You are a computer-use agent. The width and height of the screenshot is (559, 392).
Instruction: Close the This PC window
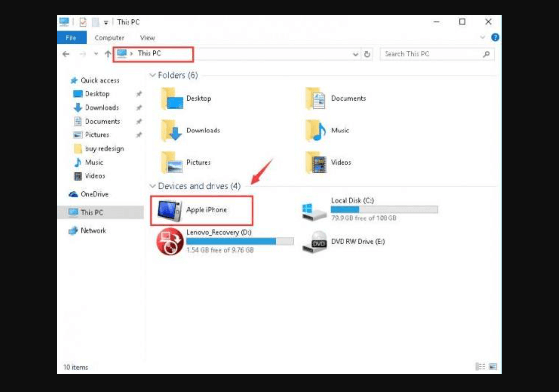(488, 22)
